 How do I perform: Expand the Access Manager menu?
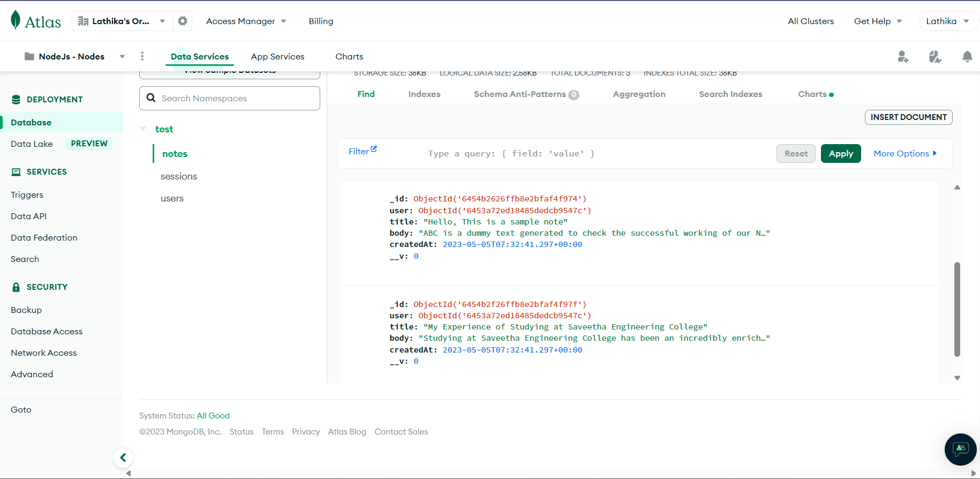point(246,21)
